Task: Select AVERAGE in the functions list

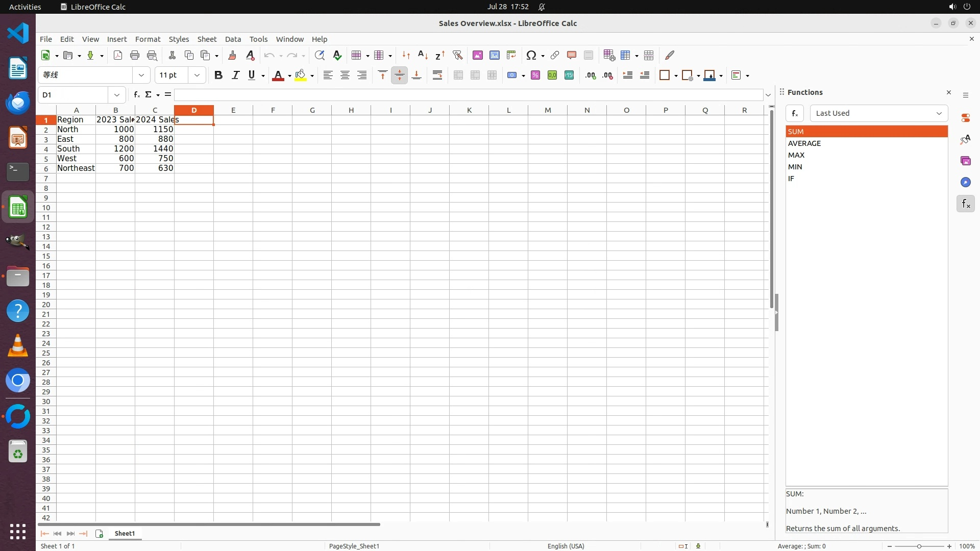Action: point(804,143)
